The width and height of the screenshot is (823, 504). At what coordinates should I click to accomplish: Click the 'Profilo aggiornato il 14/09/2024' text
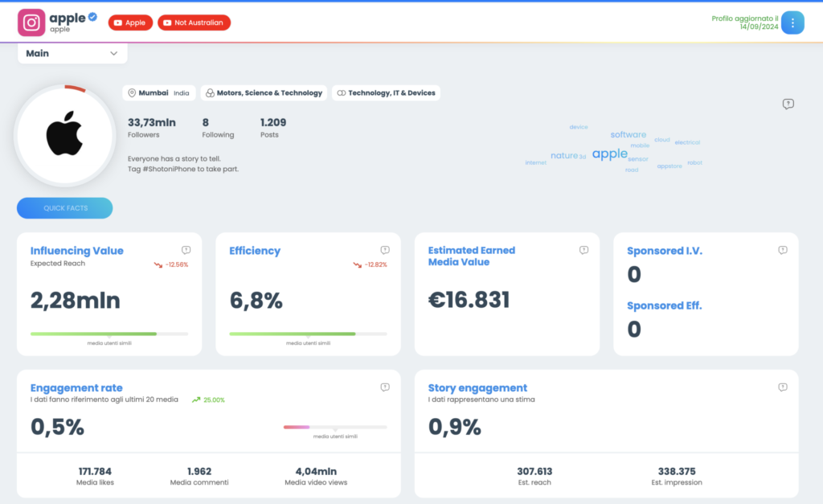745,23
